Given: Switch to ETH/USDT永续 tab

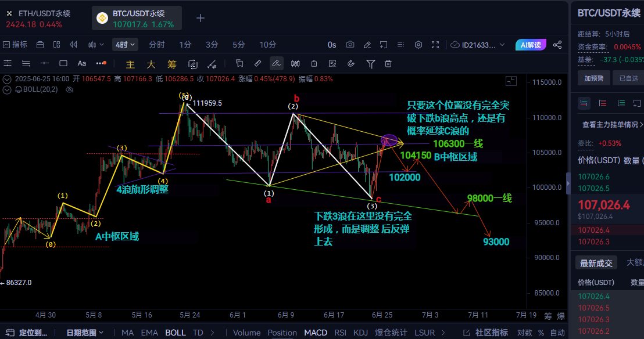Looking at the screenshot, I should pos(40,18).
